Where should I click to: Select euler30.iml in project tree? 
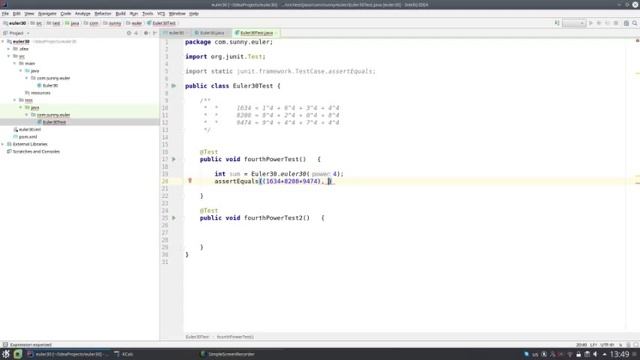coord(27,129)
